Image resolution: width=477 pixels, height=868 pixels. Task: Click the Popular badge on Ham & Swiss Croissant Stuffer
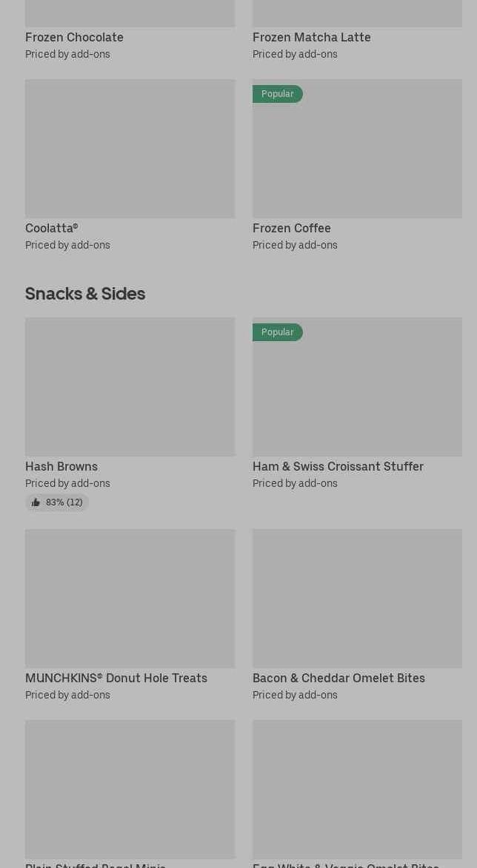point(277,332)
